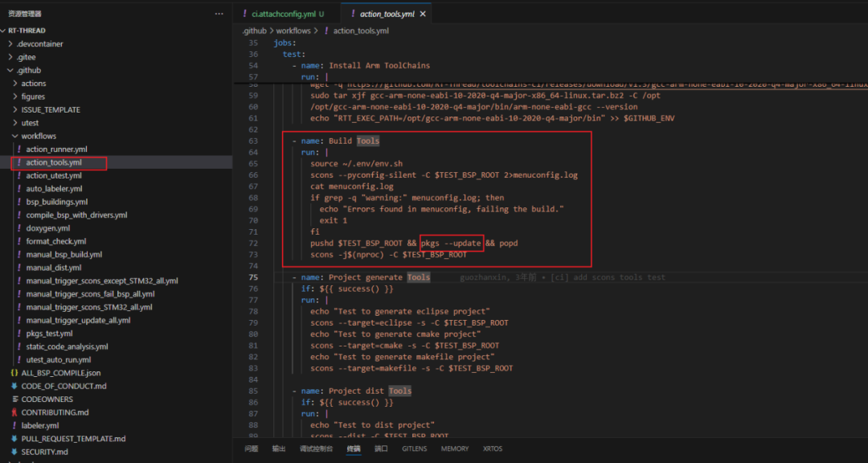The height and width of the screenshot is (463, 868).
Task: Click the 'scons --target=cmake' command line
Action: tap(404, 345)
